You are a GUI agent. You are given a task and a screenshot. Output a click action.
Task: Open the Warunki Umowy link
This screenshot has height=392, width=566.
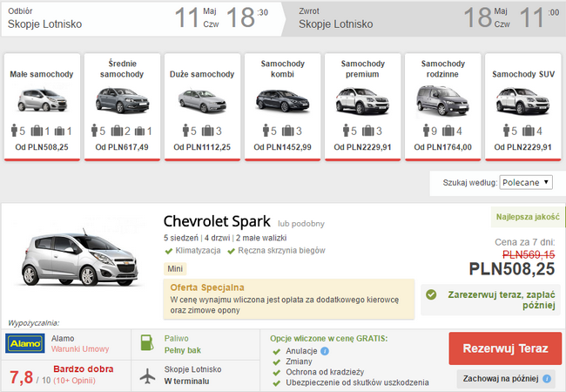click(x=80, y=349)
